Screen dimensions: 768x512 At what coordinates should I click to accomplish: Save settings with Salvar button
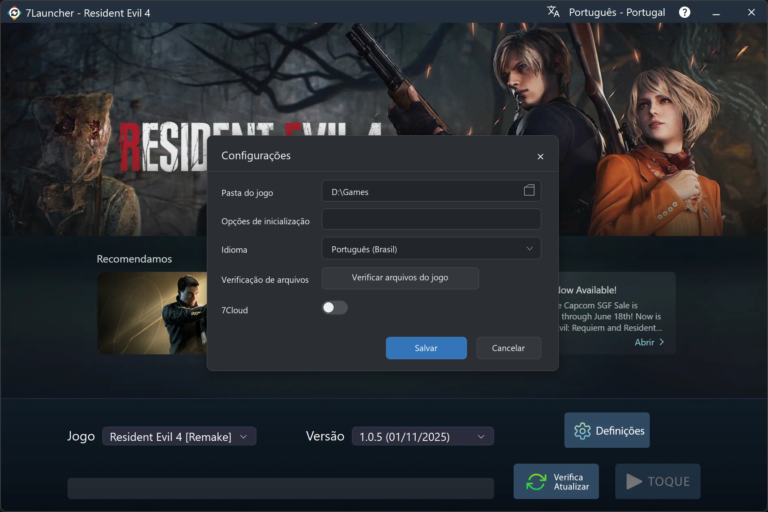click(426, 348)
